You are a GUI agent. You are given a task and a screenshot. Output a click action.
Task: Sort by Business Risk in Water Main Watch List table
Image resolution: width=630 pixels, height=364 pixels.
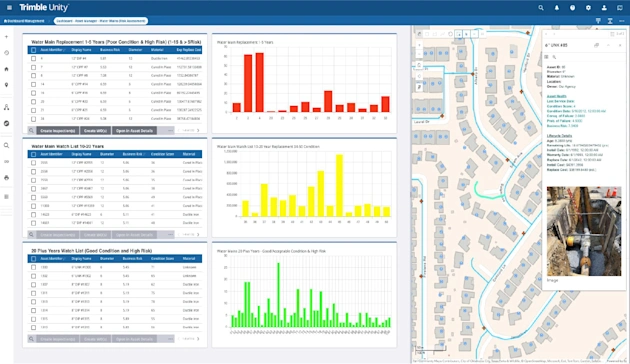click(132, 154)
